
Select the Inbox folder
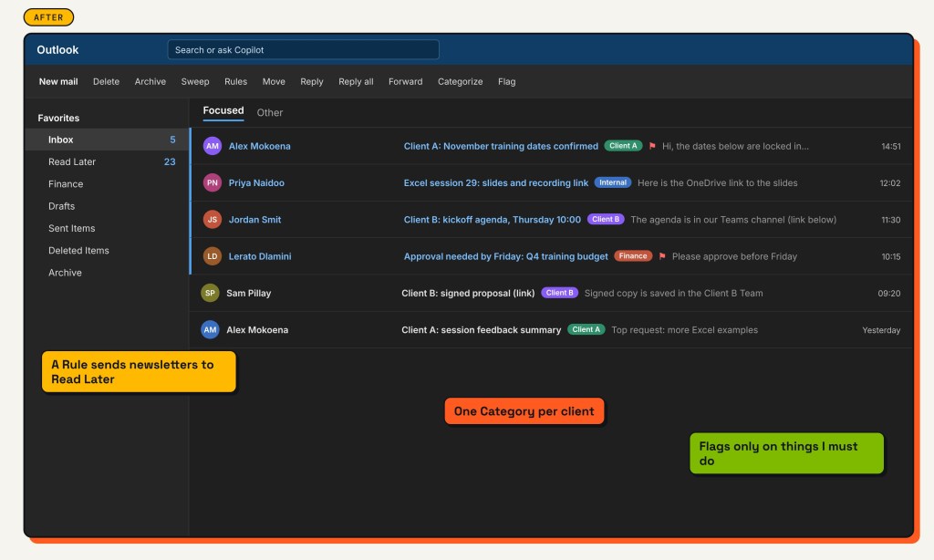pyautogui.click(x=108, y=140)
